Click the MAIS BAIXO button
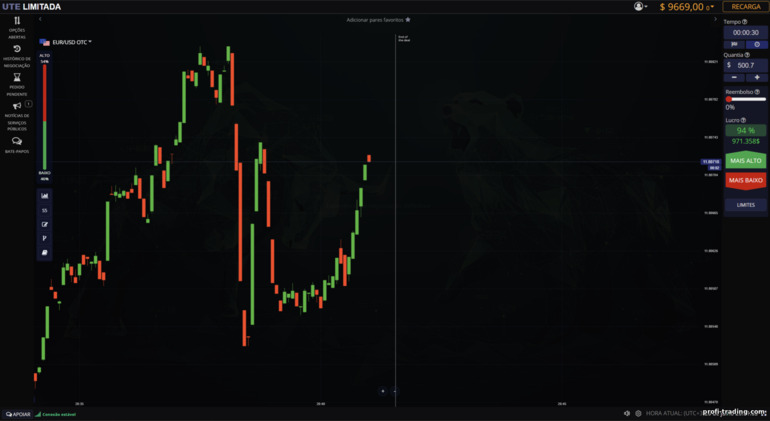Viewport: 770px width, 421px height. point(746,180)
